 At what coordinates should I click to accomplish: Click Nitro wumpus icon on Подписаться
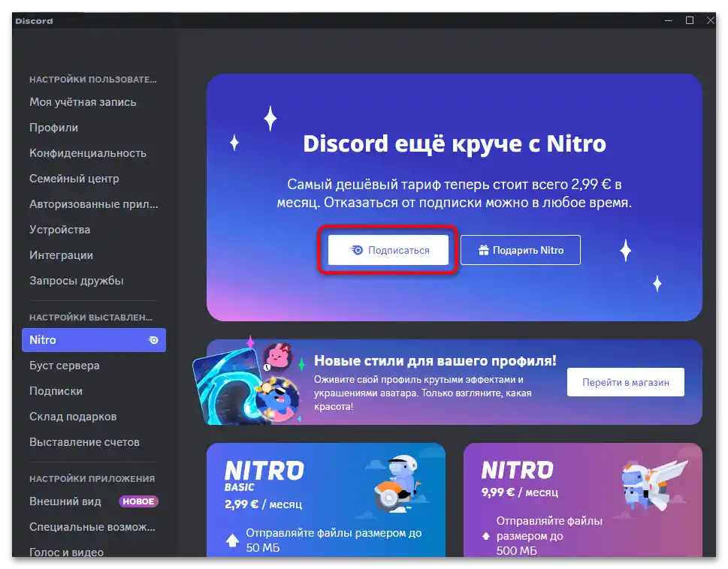[357, 250]
